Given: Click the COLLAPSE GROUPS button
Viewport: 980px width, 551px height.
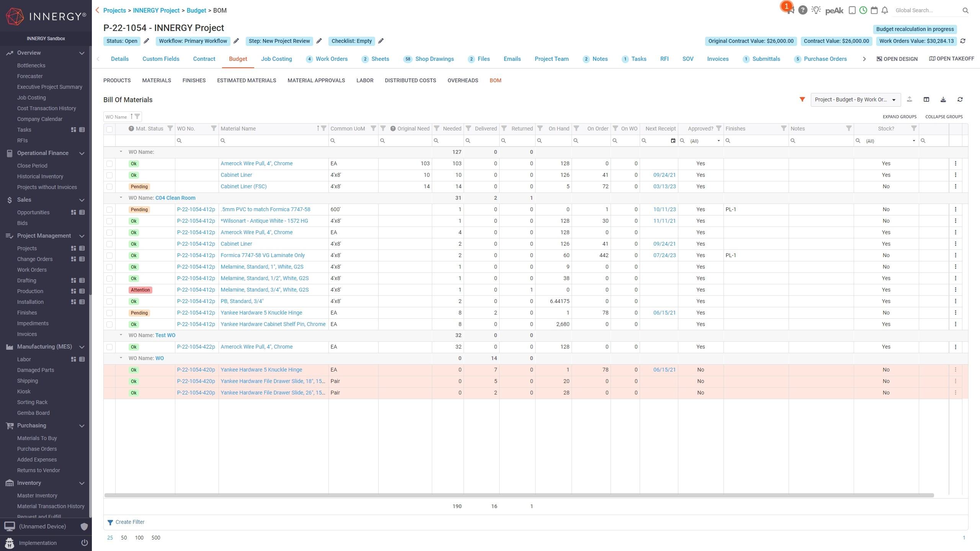Looking at the screenshot, I should [944, 117].
